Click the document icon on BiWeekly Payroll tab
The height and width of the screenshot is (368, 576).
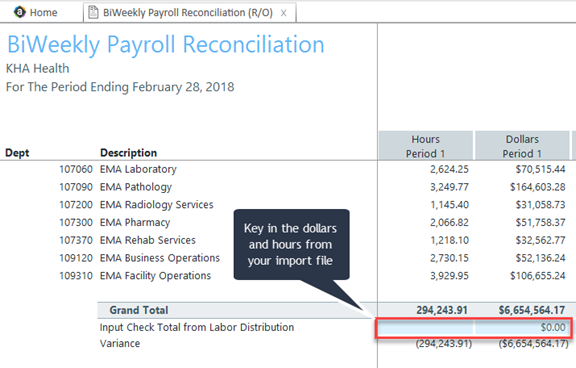(93, 12)
